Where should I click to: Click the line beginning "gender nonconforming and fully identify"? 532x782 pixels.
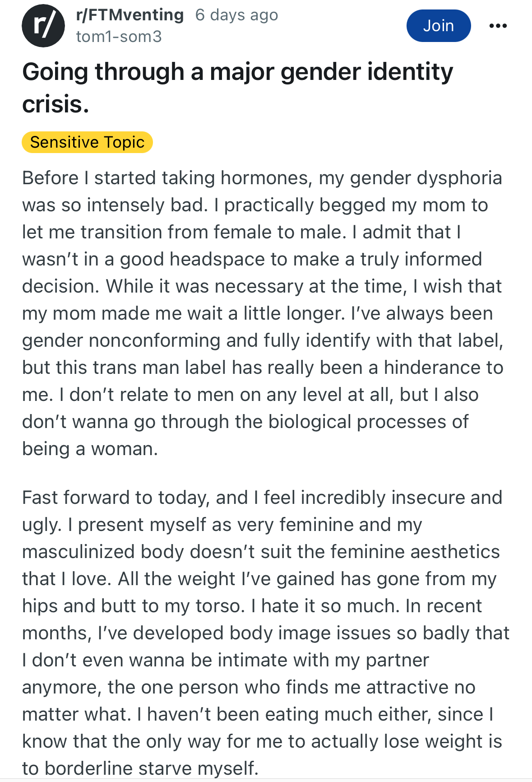(263, 340)
